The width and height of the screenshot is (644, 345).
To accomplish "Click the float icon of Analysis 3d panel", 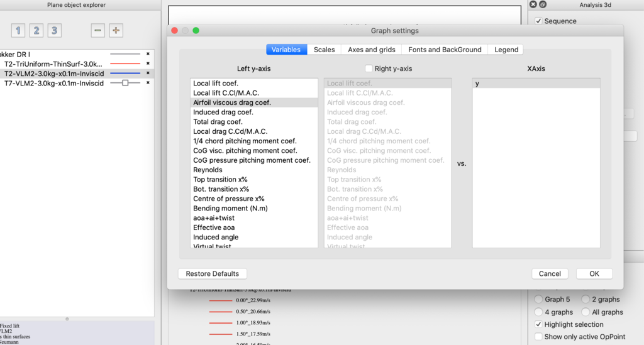I will coord(543,4).
